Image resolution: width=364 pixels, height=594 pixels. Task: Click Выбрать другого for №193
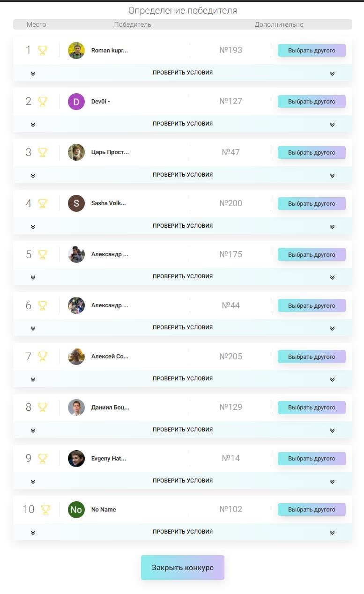[312, 51]
